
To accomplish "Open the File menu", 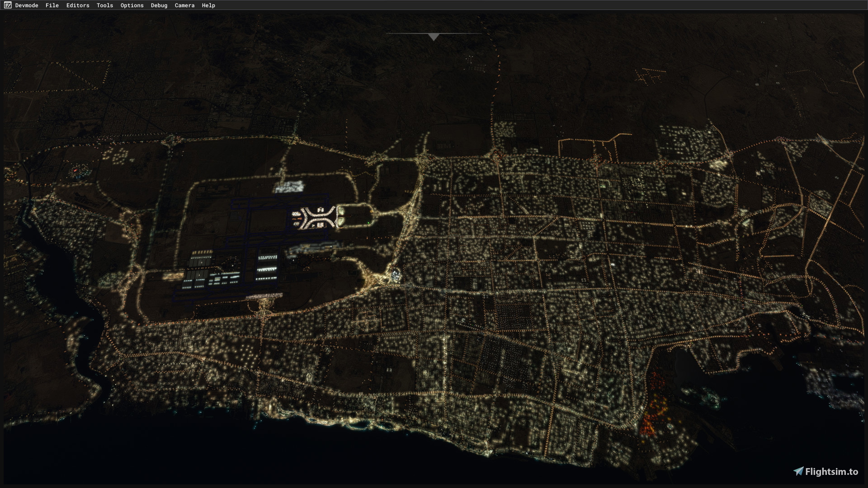I will point(52,5).
